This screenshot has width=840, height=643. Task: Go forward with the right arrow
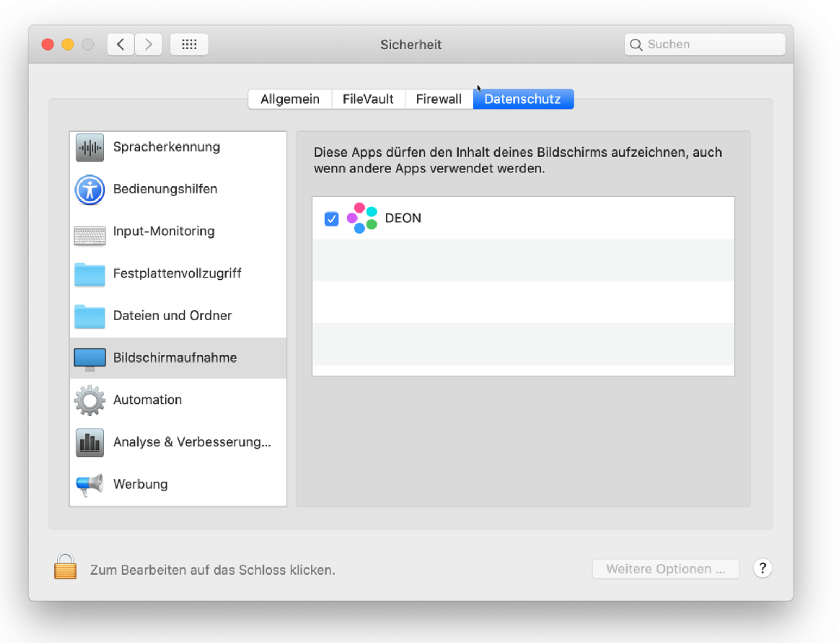coord(148,44)
